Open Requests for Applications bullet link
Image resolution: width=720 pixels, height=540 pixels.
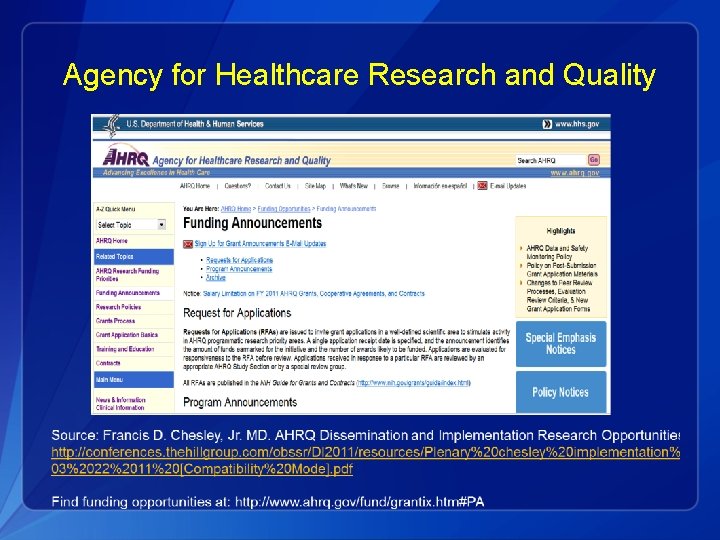point(240,260)
